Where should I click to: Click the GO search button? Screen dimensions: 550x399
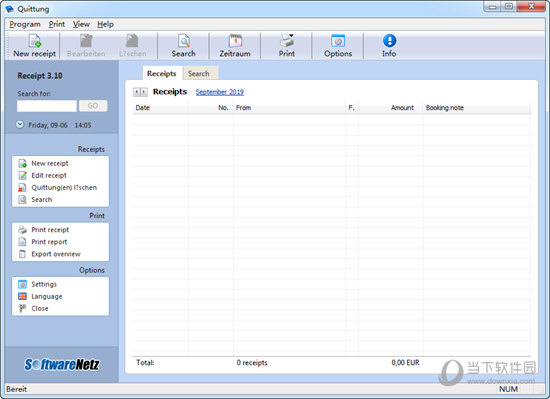click(x=93, y=106)
